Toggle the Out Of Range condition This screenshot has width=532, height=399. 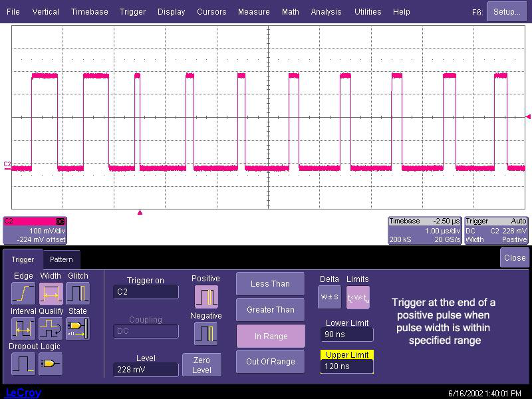270,362
